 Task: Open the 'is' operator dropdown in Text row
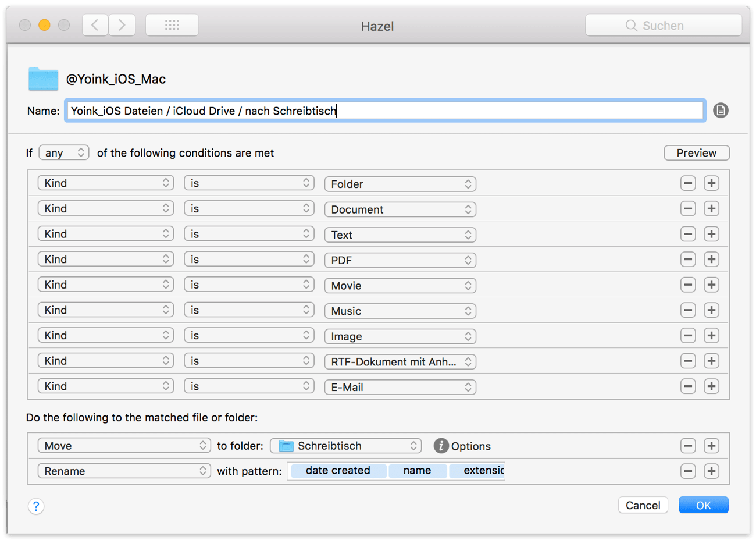point(249,234)
